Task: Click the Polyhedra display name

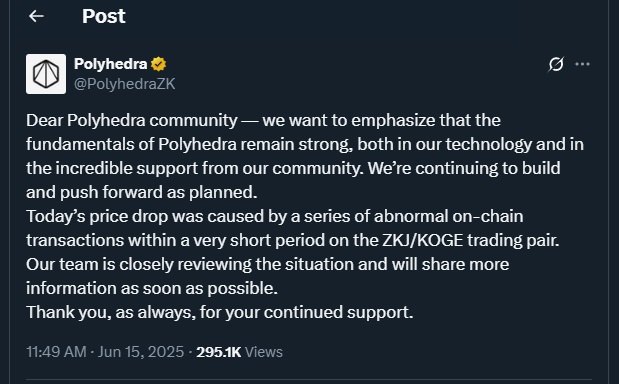Action: [x=111, y=64]
